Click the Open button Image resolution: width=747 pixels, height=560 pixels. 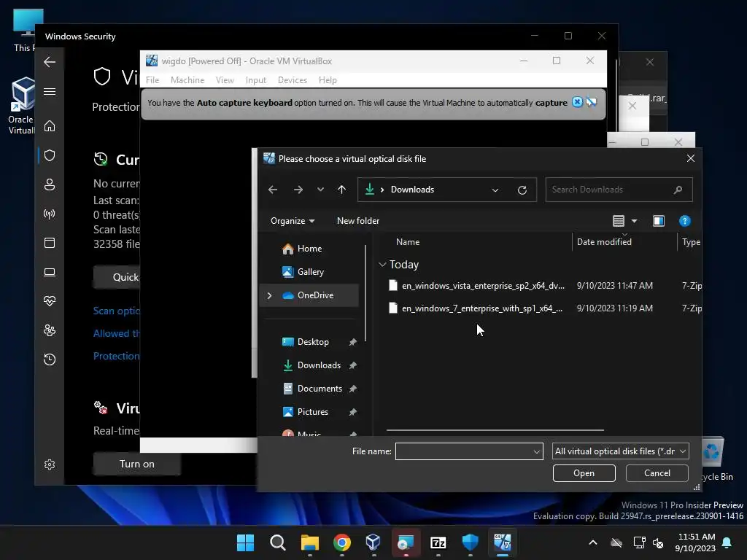click(584, 472)
